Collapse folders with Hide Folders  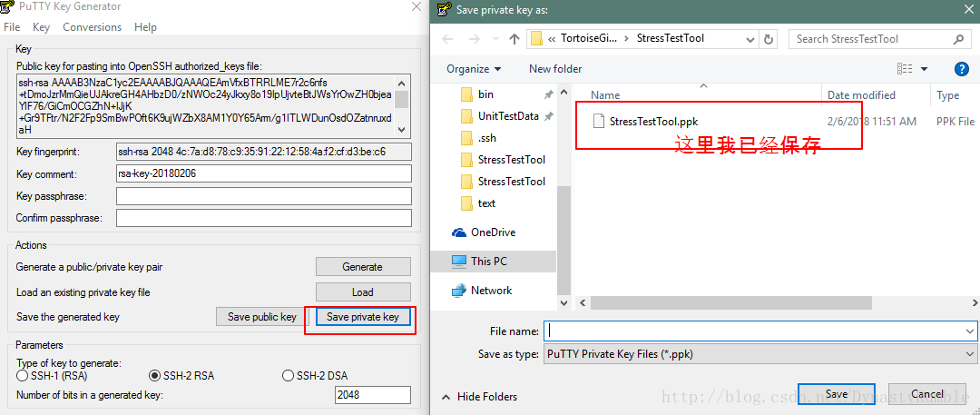coord(479,397)
